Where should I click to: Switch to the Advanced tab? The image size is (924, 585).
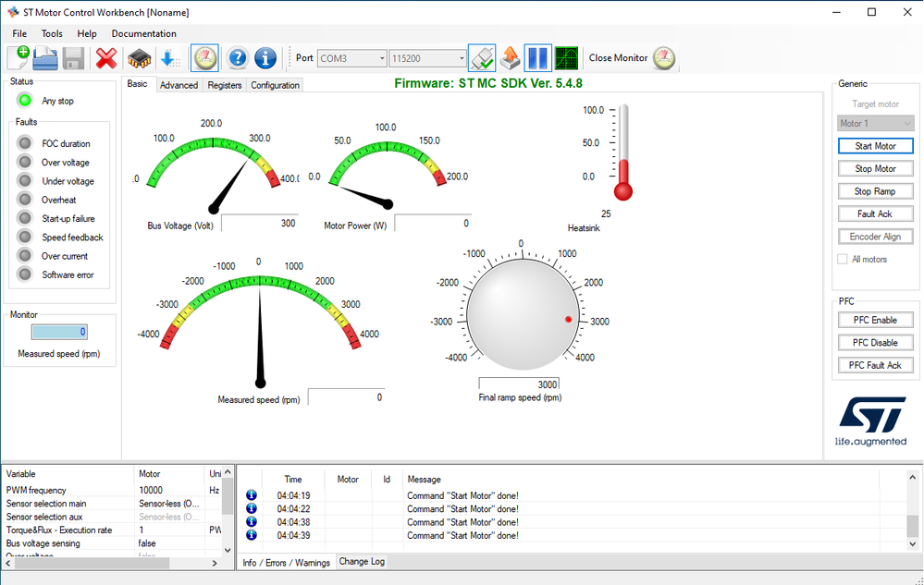[179, 85]
